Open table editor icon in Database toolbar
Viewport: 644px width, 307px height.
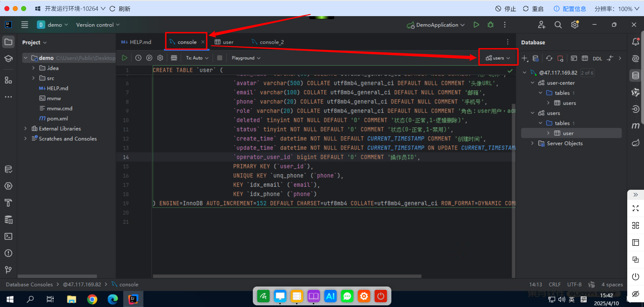585,58
